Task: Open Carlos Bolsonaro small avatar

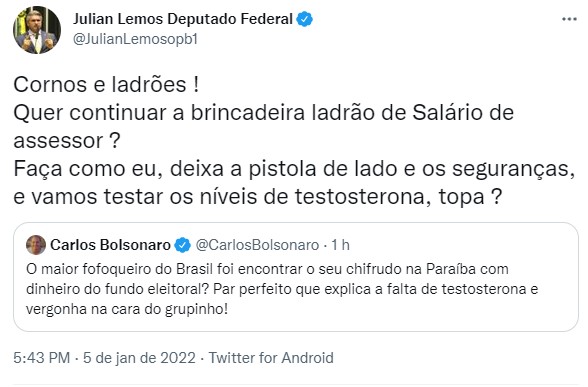Action: 36,245
